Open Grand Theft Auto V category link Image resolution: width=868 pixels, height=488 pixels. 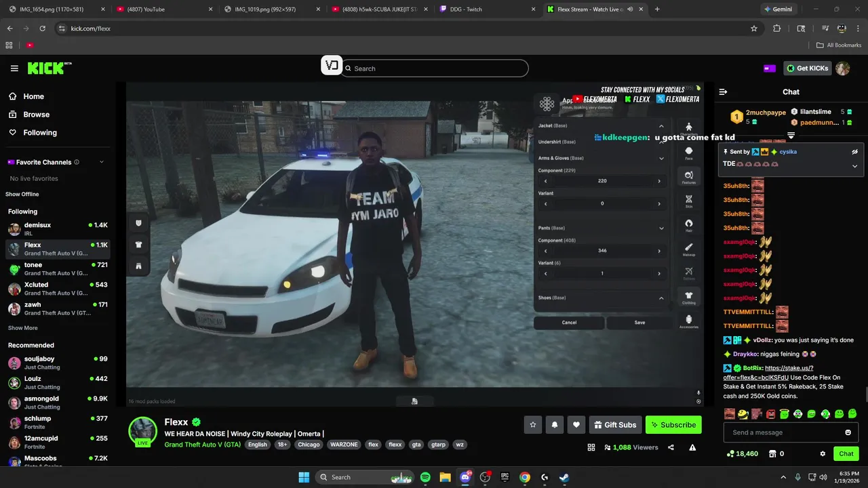coord(202,445)
